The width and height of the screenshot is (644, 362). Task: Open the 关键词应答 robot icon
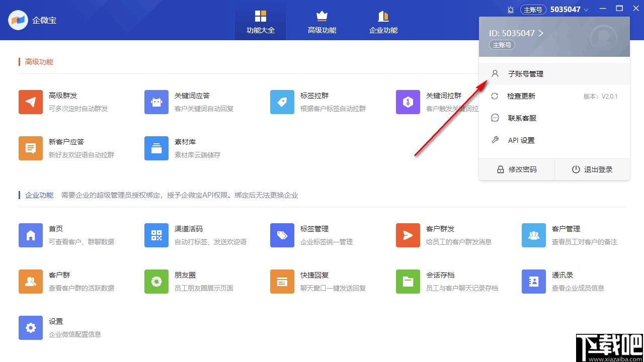156,102
